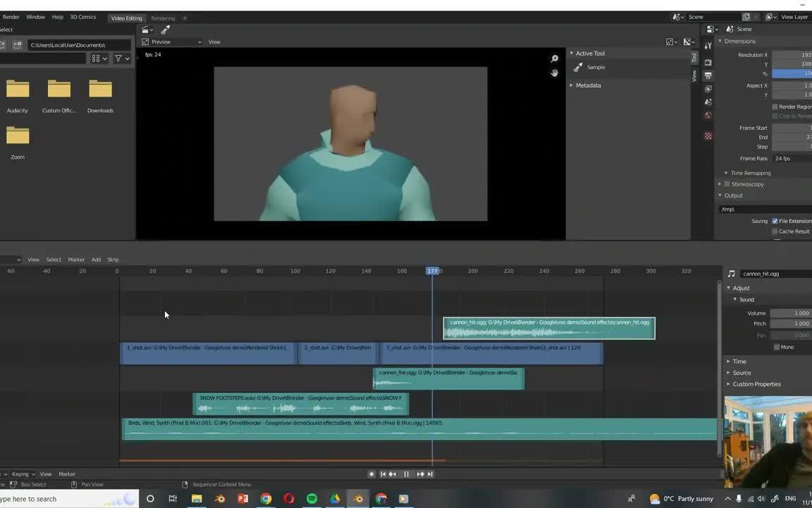The image size is (812, 508).
Task: Pause playback in the timeline
Action: point(407,473)
